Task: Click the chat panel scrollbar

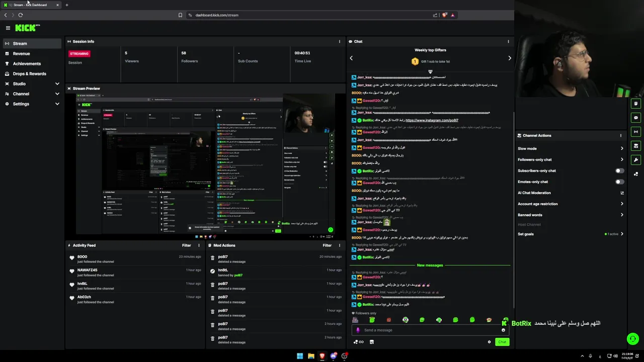Action: coord(513,211)
